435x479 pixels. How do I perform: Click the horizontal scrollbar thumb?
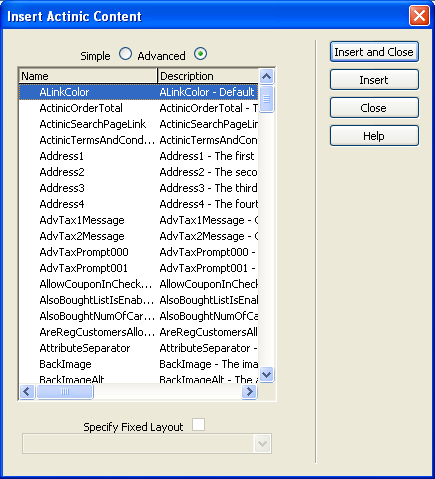(65, 392)
